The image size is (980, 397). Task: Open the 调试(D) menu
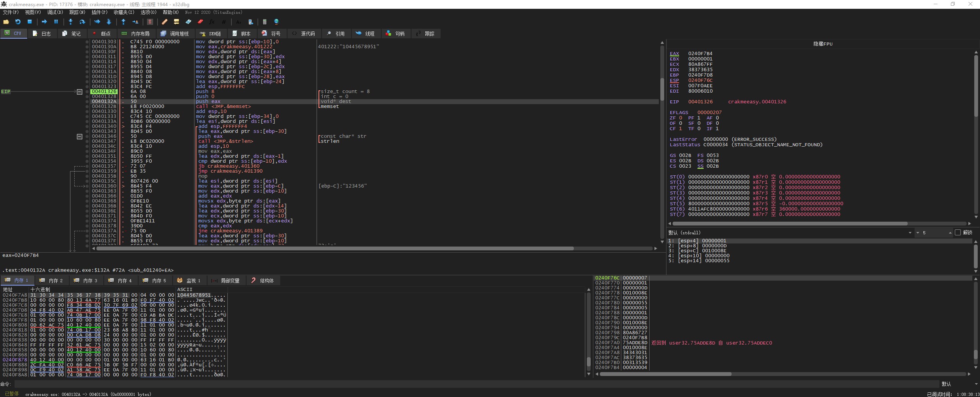point(55,12)
